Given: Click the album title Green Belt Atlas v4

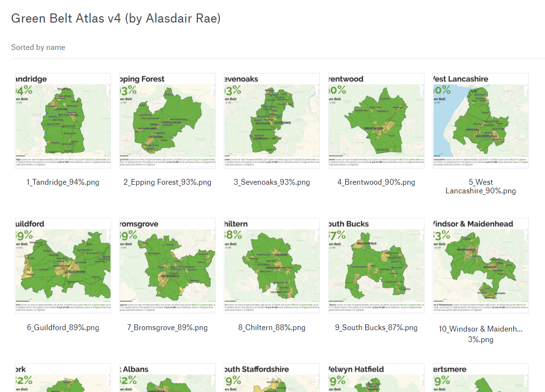Looking at the screenshot, I should (115, 18).
